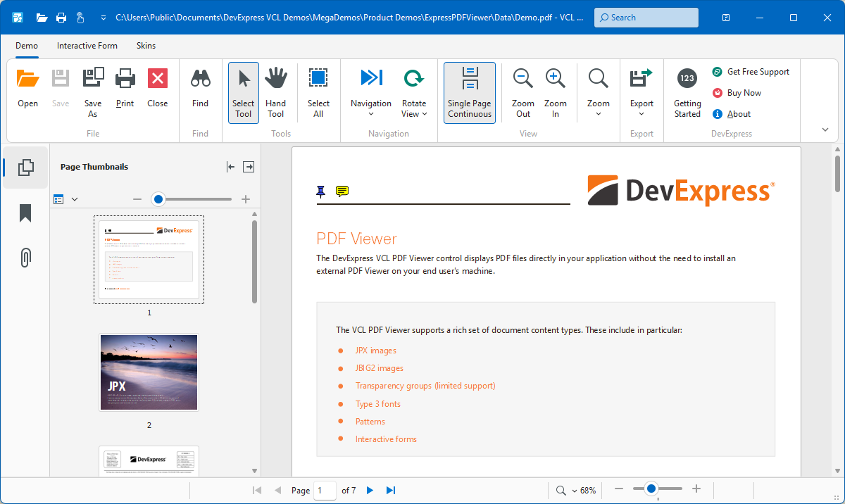Click the Save As ribbon button
This screenshot has width=845, height=504.
click(93, 92)
